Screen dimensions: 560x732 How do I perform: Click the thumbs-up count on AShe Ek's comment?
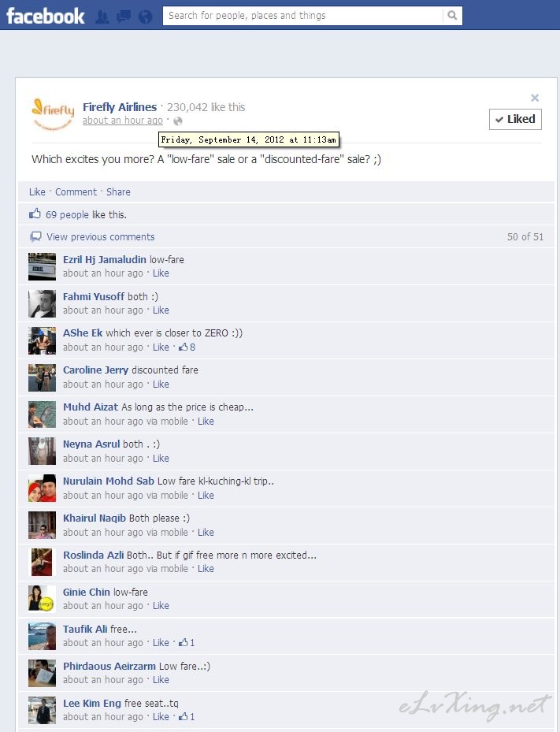coord(187,347)
